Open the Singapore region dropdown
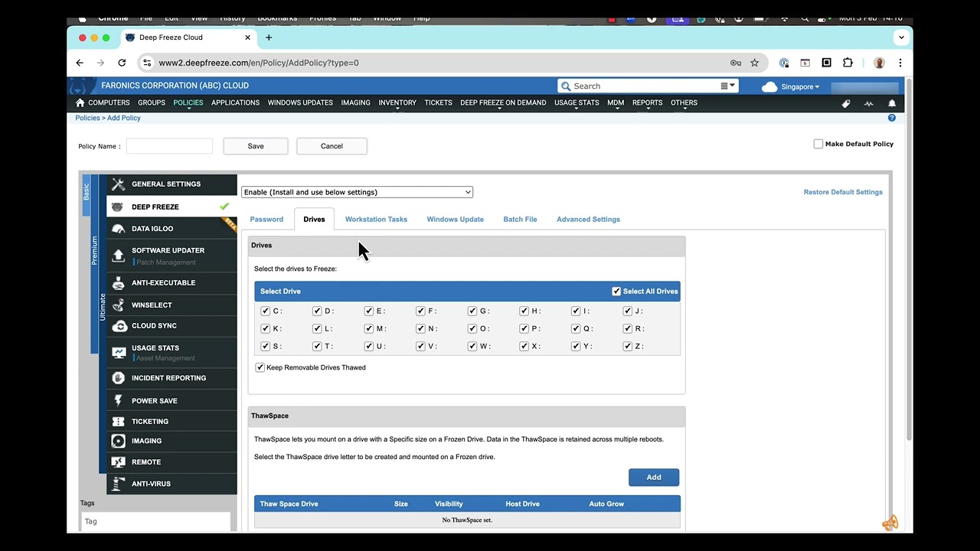 [800, 86]
